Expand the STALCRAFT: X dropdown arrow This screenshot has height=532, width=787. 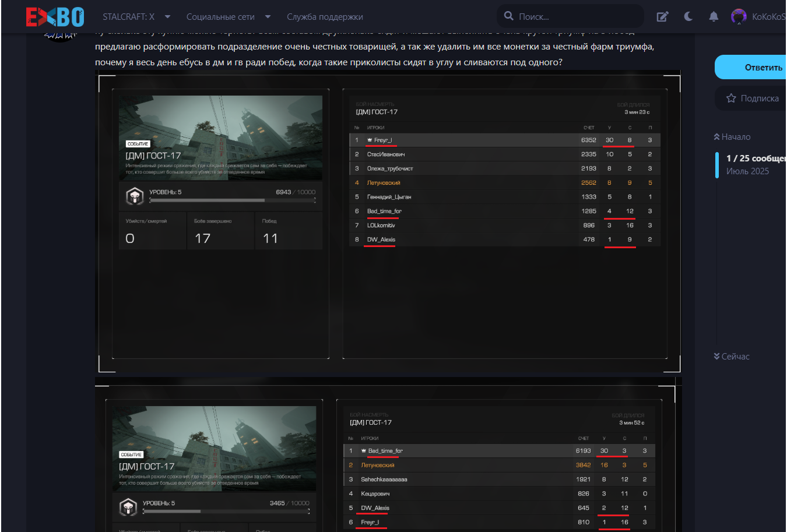(168, 17)
